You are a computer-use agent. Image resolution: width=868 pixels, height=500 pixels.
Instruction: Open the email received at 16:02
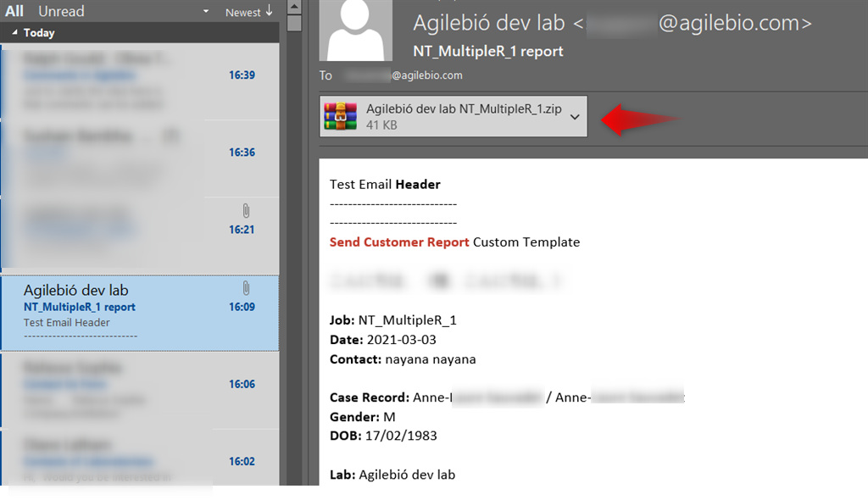coord(140,458)
